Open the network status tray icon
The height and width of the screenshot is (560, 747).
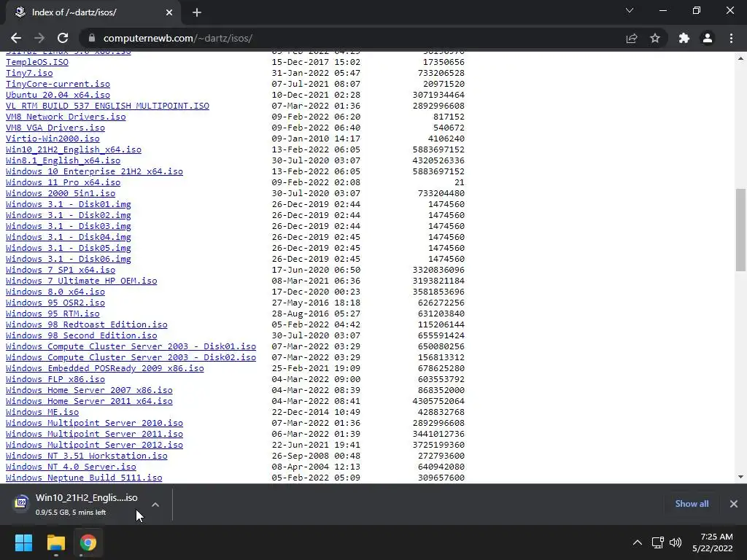[x=657, y=542]
